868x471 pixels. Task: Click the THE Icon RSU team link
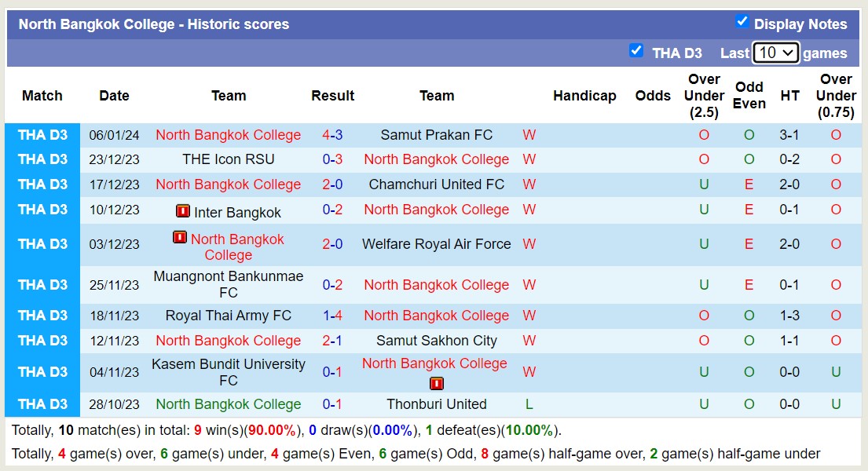(x=229, y=159)
